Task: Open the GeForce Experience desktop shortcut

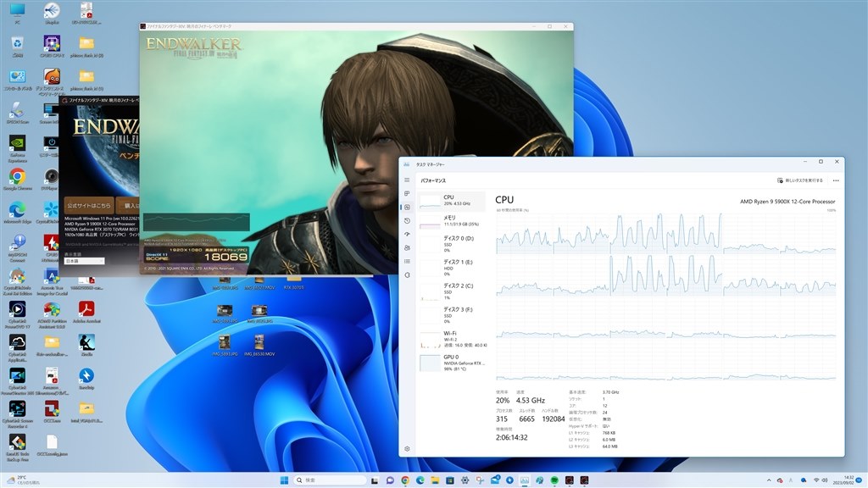Action: coord(17,148)
